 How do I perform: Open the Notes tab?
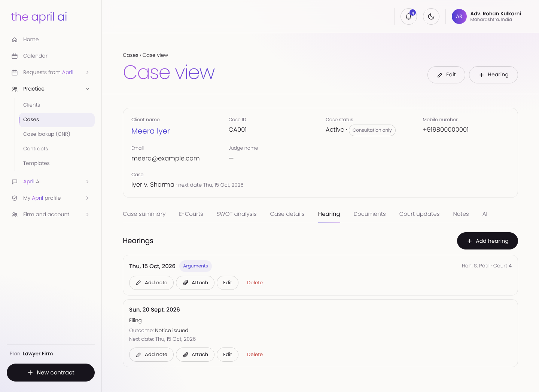coord(461,214)
